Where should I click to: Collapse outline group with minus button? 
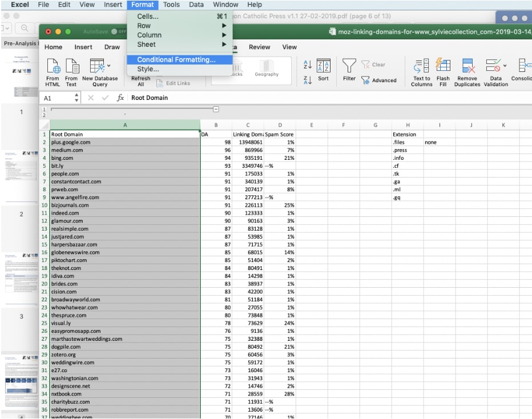(x=216, y=109)
